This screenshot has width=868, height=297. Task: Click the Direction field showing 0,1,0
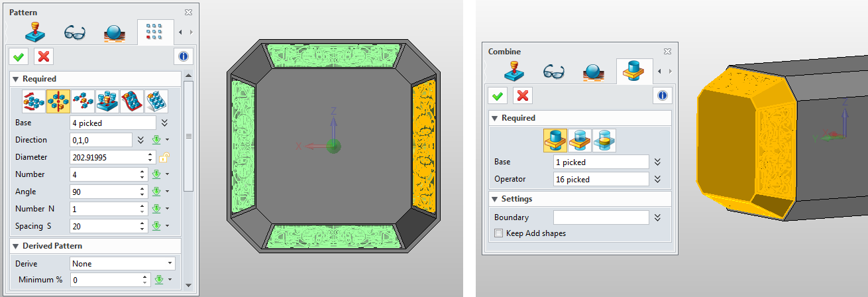101,140
